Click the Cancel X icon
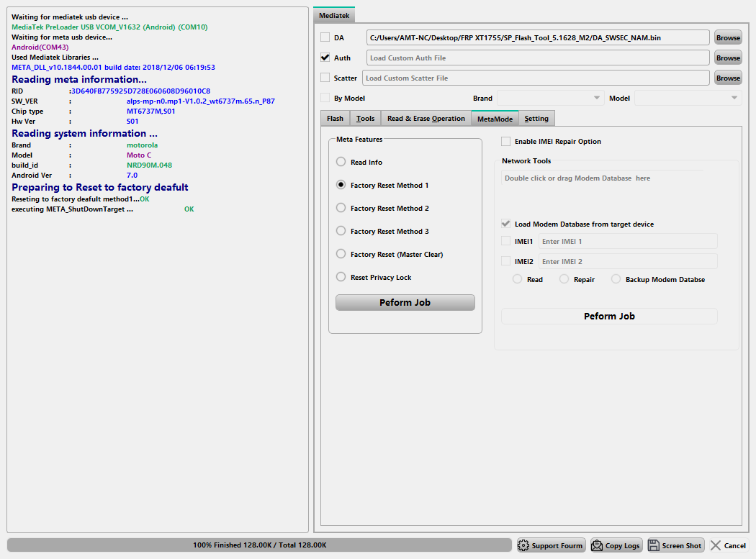This screenshot has width=756, height=559. point(716,545)
